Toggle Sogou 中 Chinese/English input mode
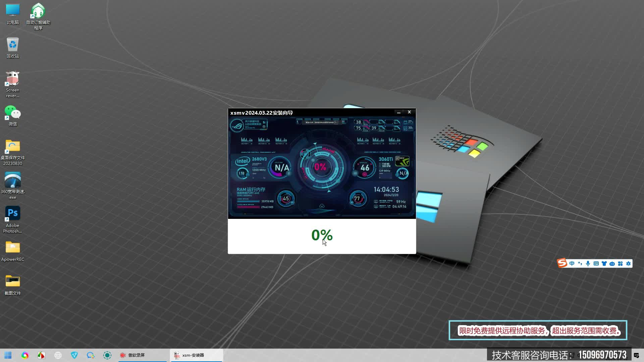 (572, 263)
